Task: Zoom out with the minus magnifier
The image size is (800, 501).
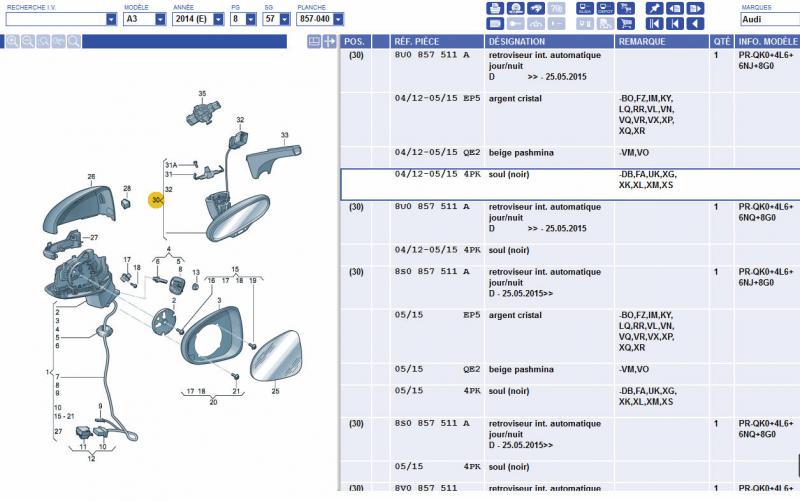Action: pyautogui.click(x=28, y=41)
